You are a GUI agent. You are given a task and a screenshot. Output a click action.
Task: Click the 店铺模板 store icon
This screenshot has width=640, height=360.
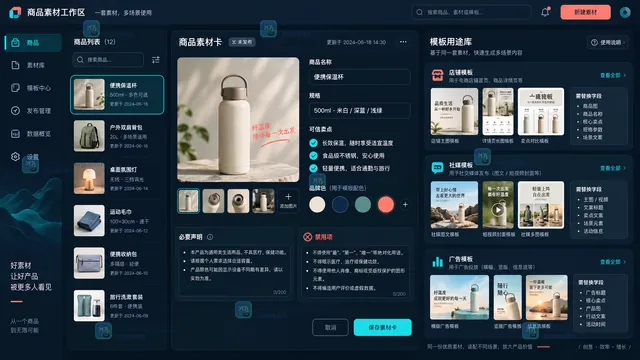click(438, 75)
